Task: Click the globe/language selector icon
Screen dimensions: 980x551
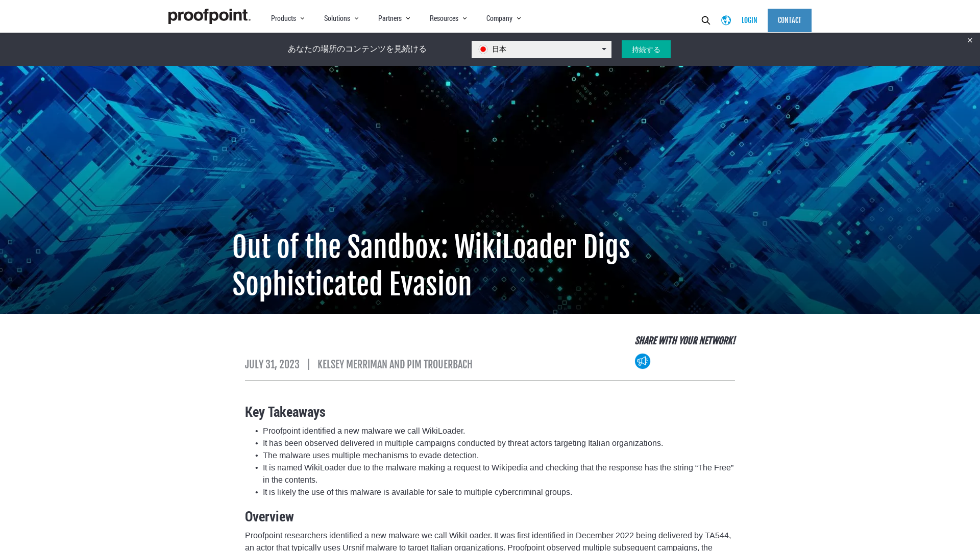Action: coord(726,19)
